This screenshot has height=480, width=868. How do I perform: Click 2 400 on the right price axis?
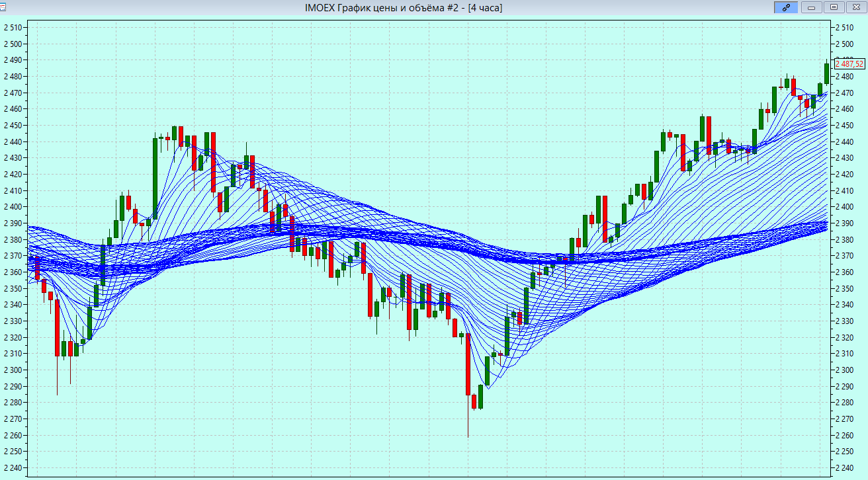click(844, 207)
